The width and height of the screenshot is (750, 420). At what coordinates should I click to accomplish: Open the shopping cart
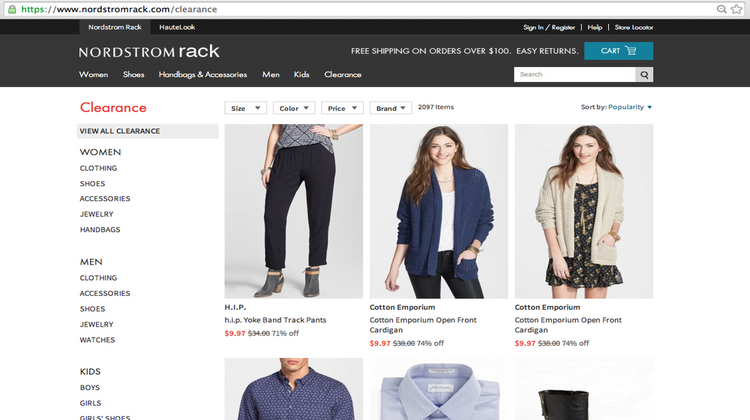618,51
